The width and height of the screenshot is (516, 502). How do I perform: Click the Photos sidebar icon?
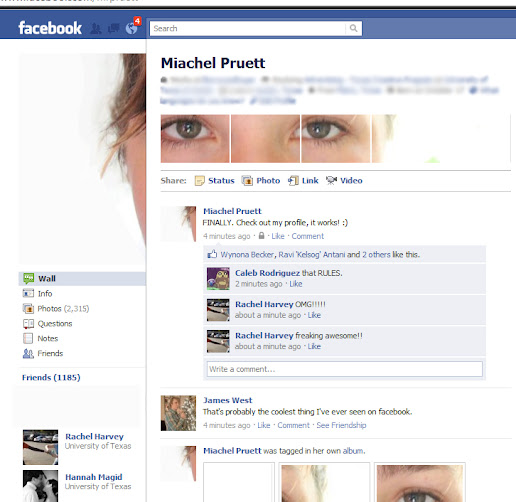(28, 309)
